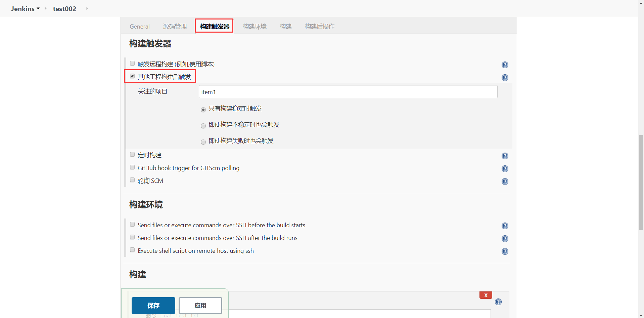Check Send files over SSH before the build starts

click(x=132, y=224)
